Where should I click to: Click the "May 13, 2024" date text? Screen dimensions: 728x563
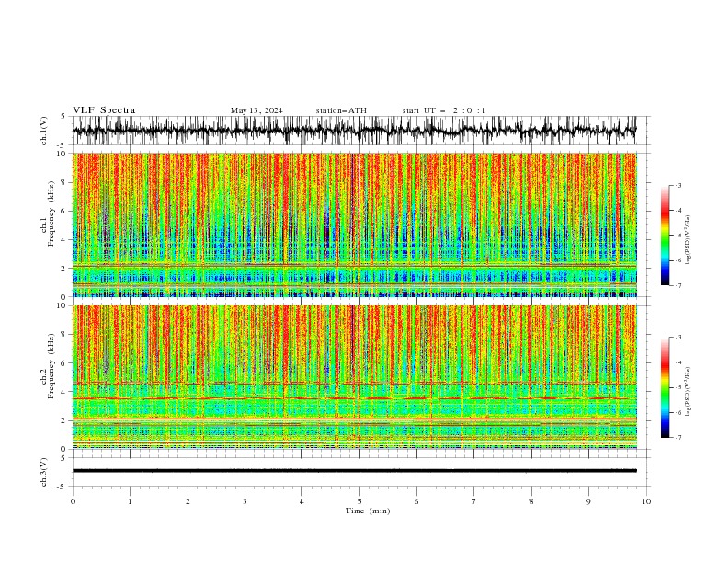[x=256, y=110]
